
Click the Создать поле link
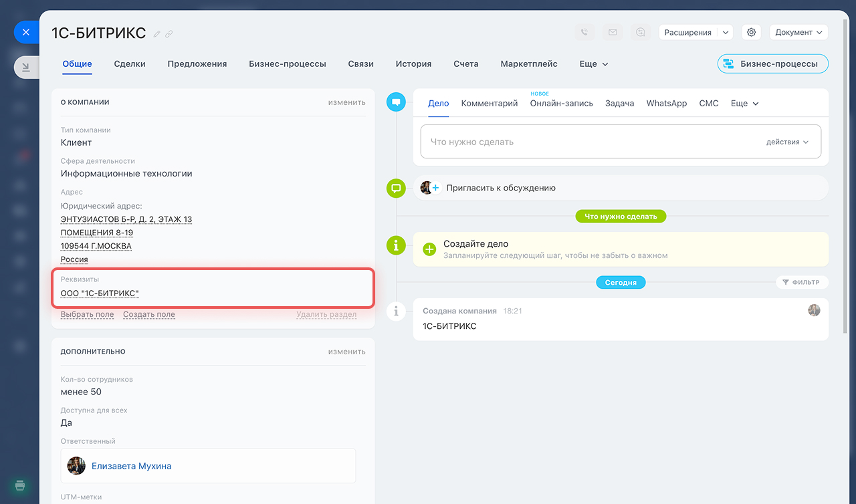click(149, 314)
